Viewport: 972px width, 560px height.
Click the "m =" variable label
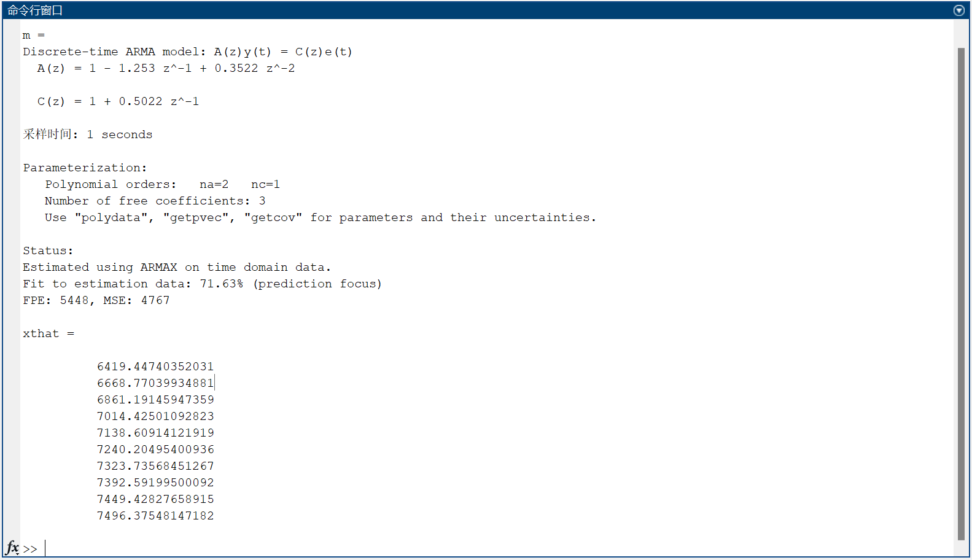[x=34, y=35]
